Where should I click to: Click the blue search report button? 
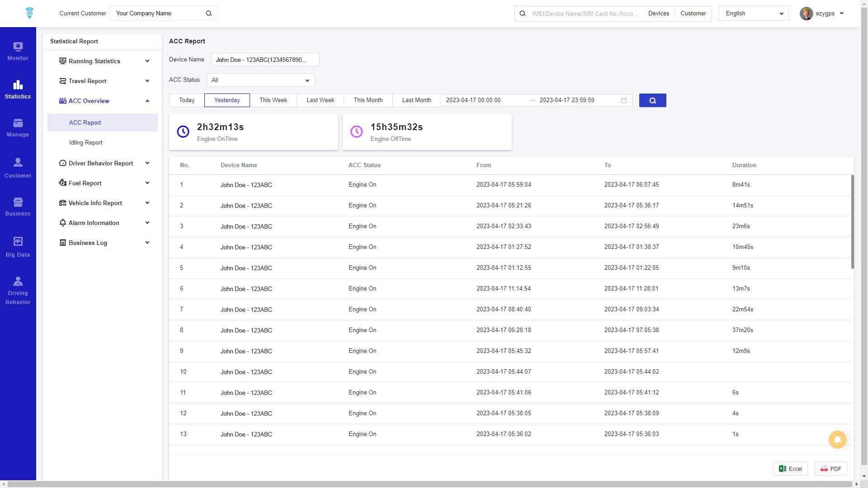point(652,100)
